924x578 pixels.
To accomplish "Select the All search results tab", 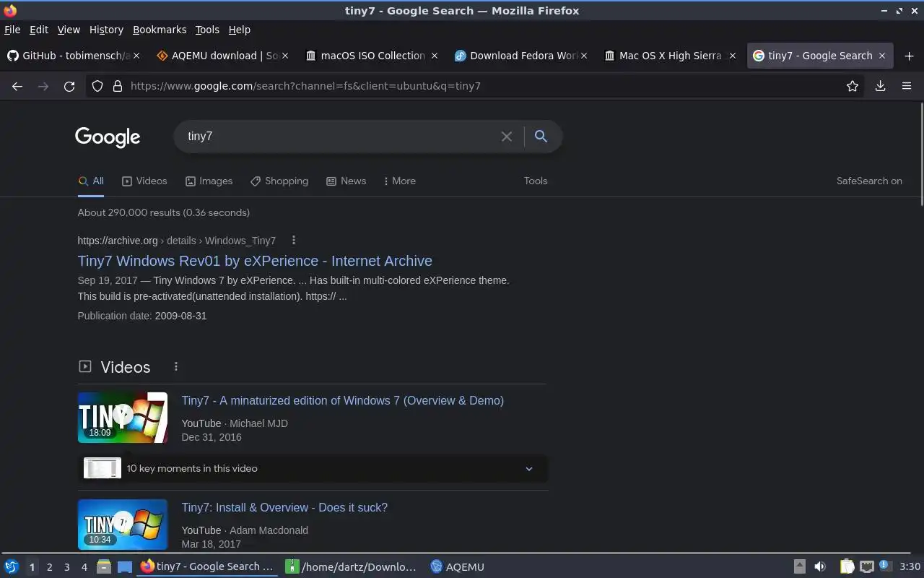I will (91, 181).
